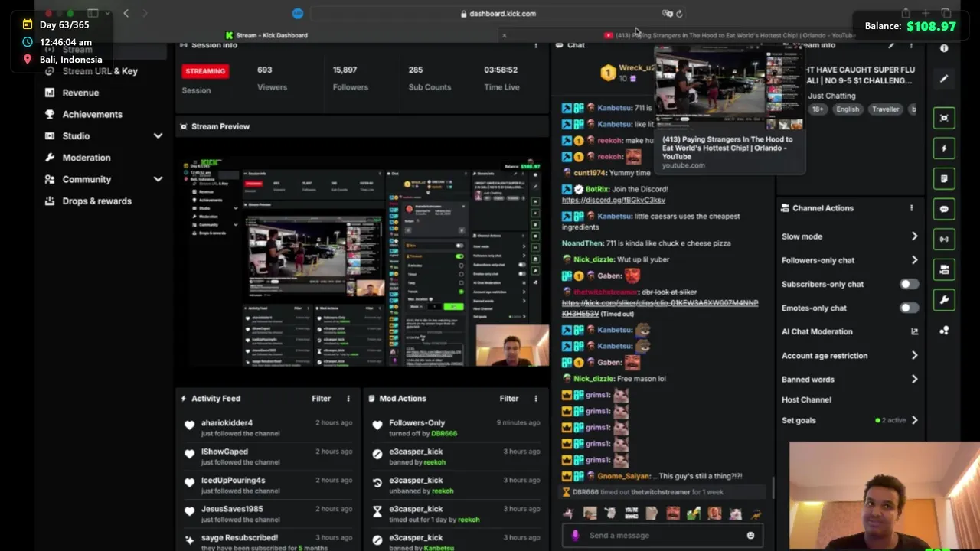Click the Send a message input field
Screen dimensions: 980x551
[x=662, y=536]
